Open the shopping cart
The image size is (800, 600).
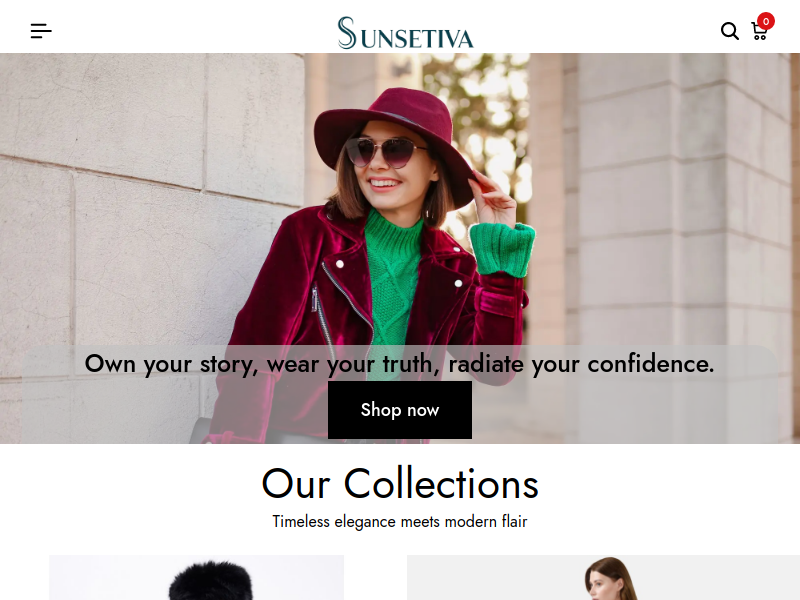(x=759, y=31)
